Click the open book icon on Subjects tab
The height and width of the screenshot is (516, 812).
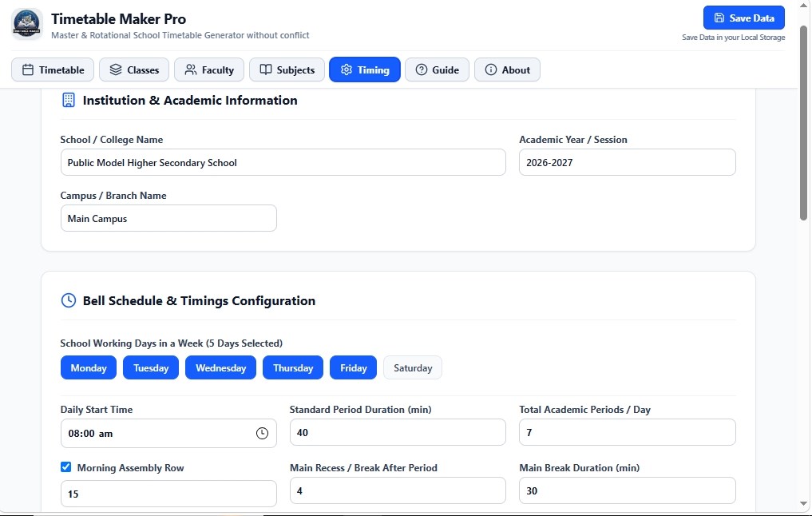[x=266, y=70]
